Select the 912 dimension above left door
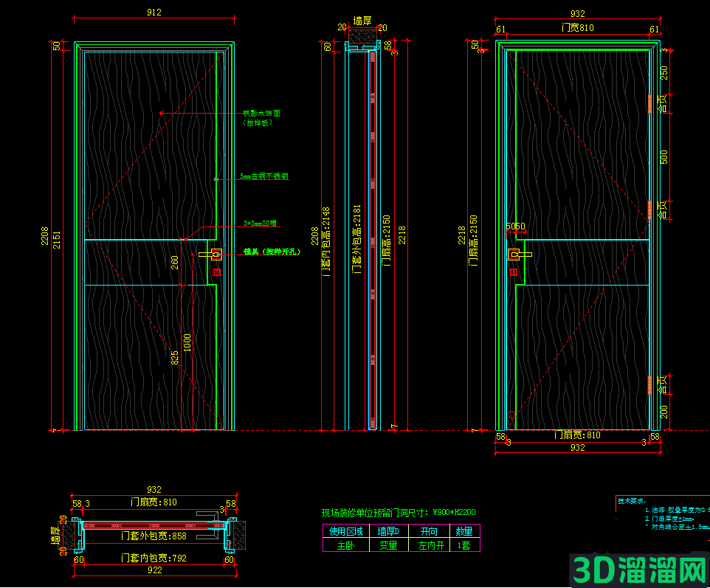 click(x=154, y=13)
